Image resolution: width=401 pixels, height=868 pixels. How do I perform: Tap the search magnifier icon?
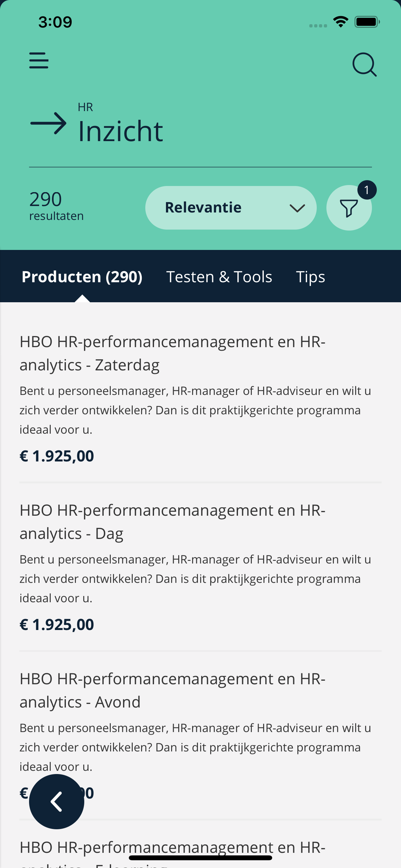click(x=364, y=64)
